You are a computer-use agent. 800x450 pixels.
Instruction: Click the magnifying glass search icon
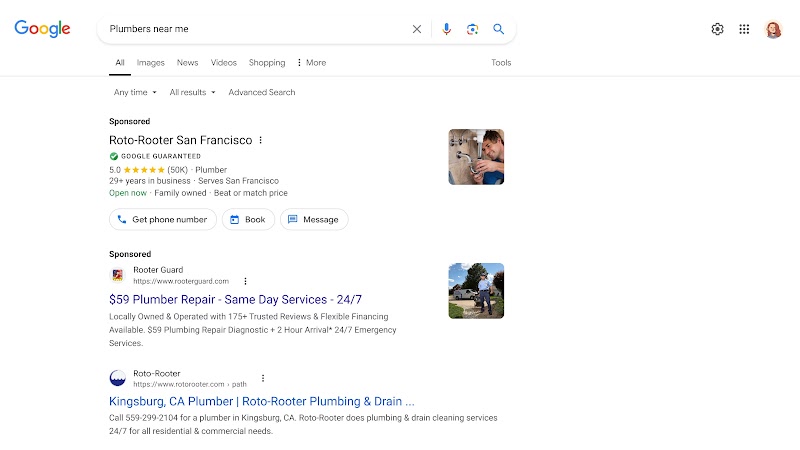(498, 29)
